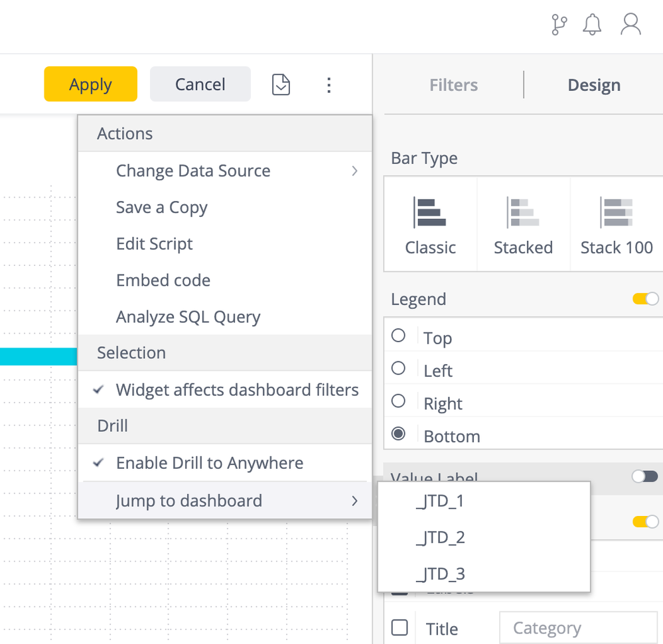Enable the Value Label toggle
The height and width of the screenshot is (644, 663).
click(645, 476)
